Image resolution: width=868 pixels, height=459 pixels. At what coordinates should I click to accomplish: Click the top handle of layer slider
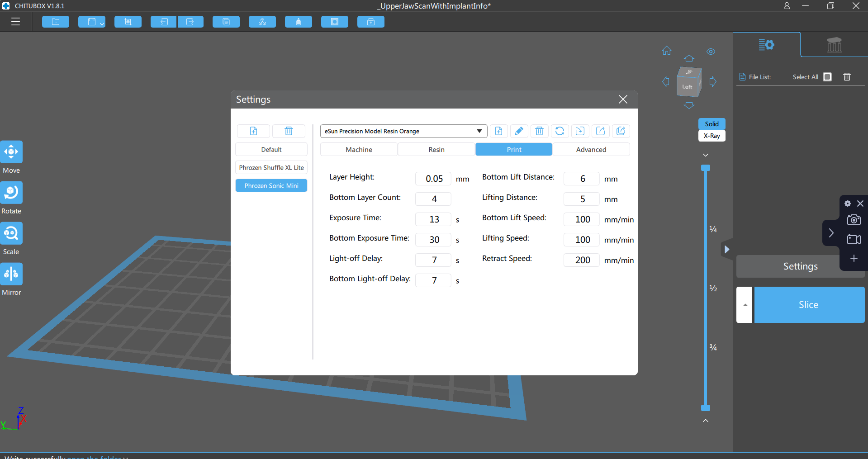tap(706, 168)
